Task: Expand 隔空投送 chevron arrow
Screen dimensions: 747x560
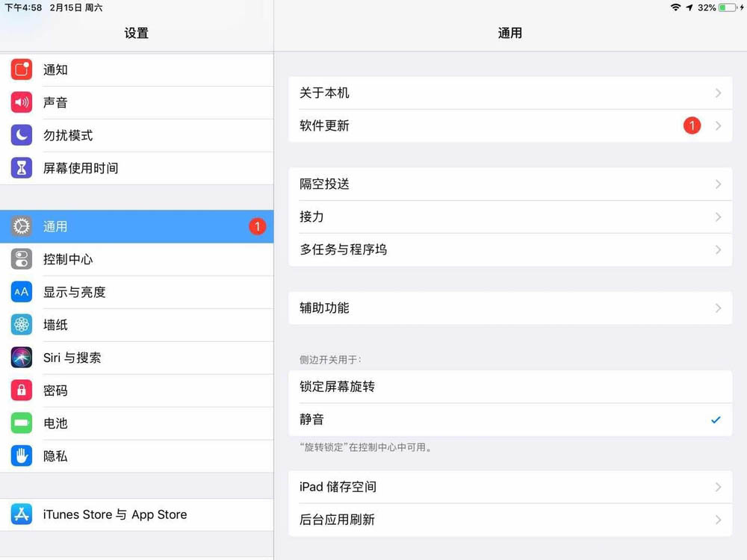Action: 718,184
